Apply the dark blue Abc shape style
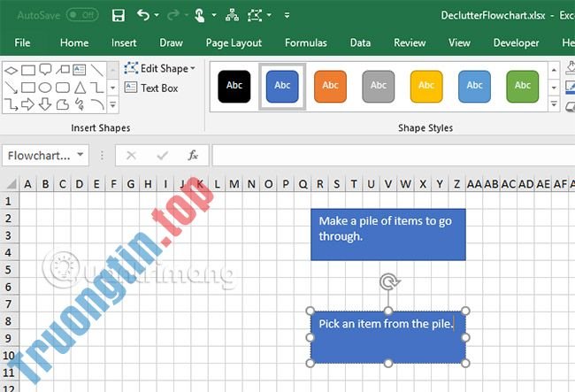575x392 pixels. (282, 86)
